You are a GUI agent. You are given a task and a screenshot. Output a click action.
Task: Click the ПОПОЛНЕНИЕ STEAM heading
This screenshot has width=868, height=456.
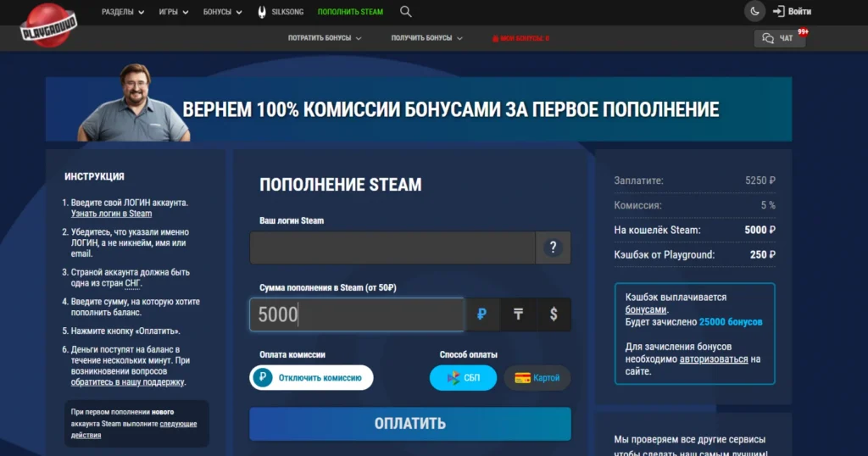pos(341,184)
